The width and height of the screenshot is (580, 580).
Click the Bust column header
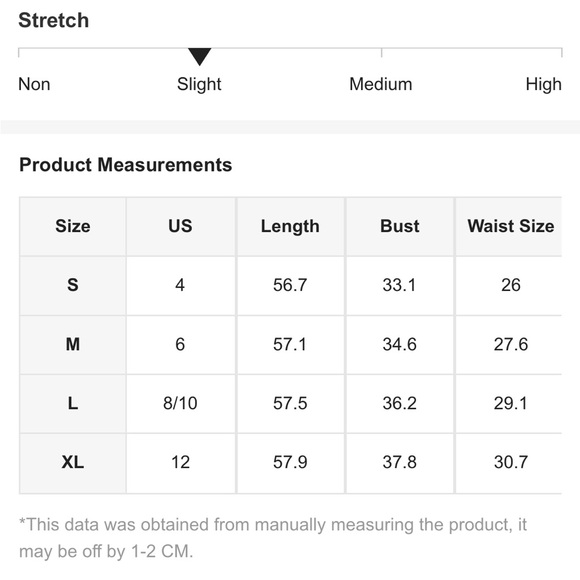click(x=400, y=226)
